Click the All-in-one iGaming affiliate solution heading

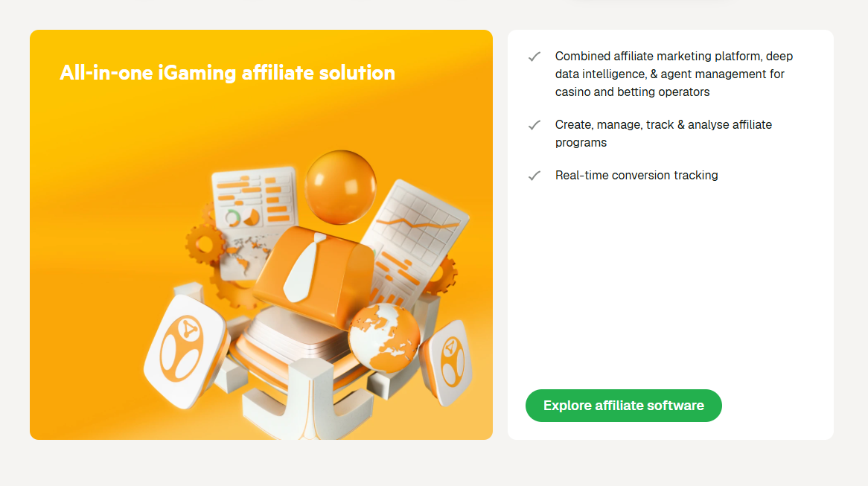coord(228,73)
